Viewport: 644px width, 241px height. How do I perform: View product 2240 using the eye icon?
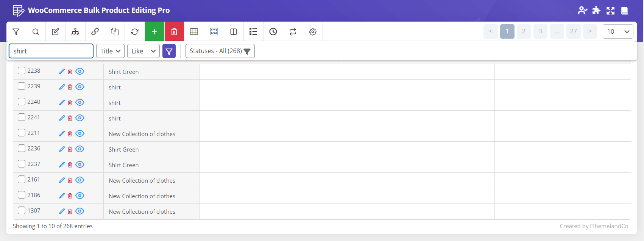80,102
